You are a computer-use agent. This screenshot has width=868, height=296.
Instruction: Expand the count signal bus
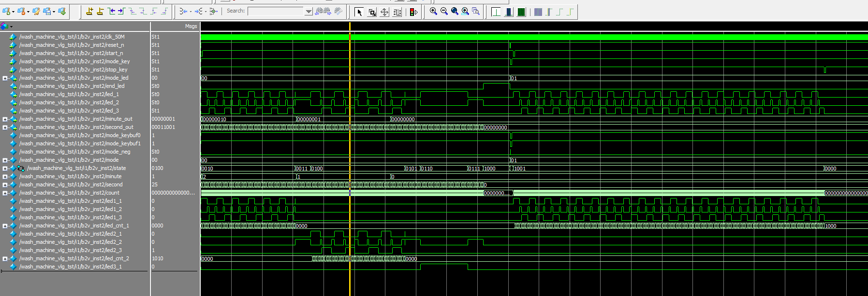(x=5, y=193)
